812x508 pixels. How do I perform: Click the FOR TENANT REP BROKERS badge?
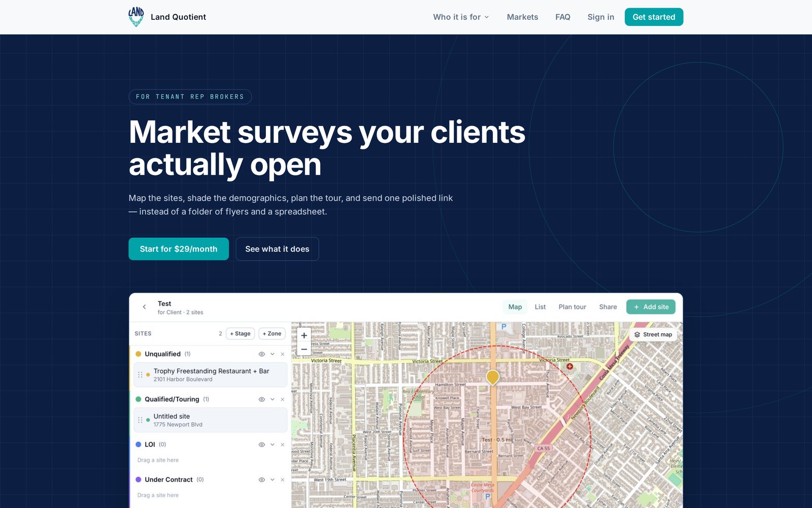[190, 97]
